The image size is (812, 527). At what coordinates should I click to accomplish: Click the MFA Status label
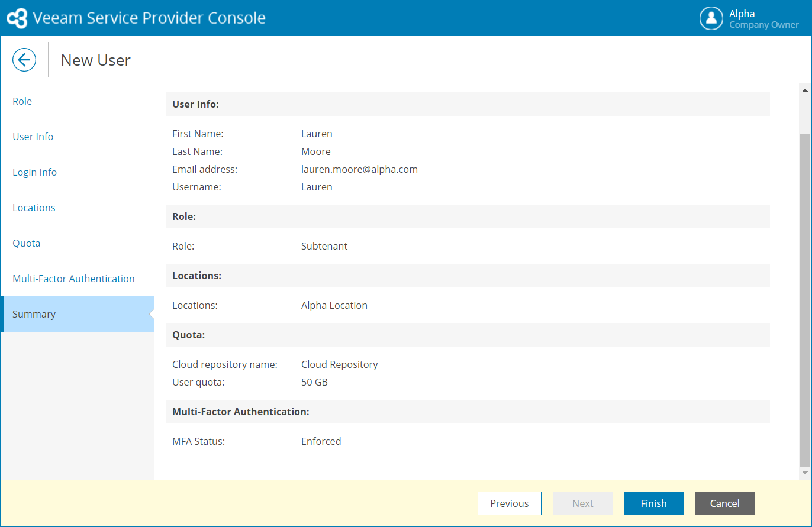click(199, 441)
